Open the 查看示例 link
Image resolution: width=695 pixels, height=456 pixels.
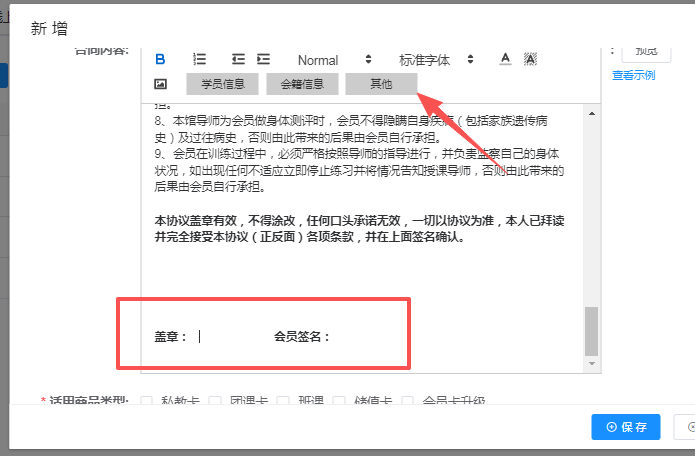pyautogui.click(x=633, y=75)
